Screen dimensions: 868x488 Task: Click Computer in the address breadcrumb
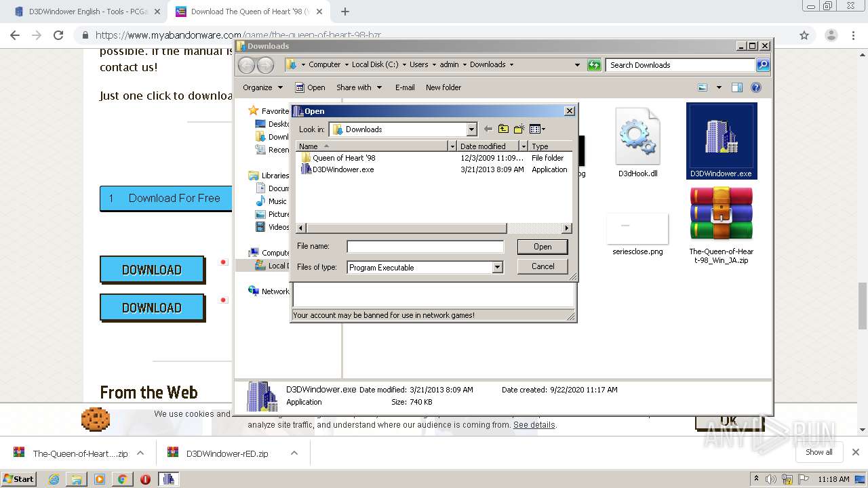[325, 65]
